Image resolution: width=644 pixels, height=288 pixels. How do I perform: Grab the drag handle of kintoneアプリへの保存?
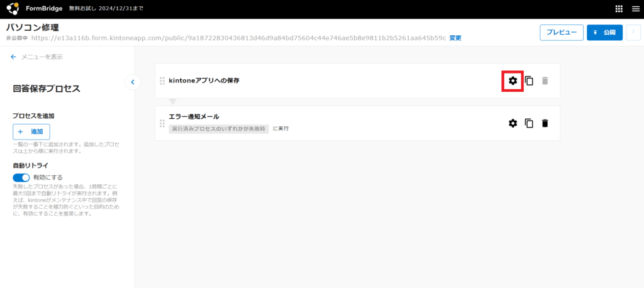[x=162, y=80]
